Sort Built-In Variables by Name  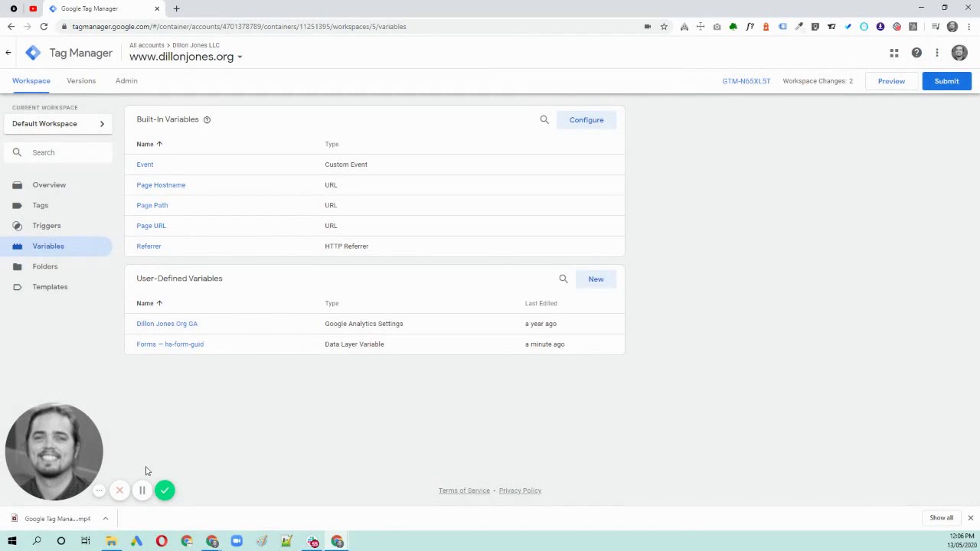click(149, 144)
